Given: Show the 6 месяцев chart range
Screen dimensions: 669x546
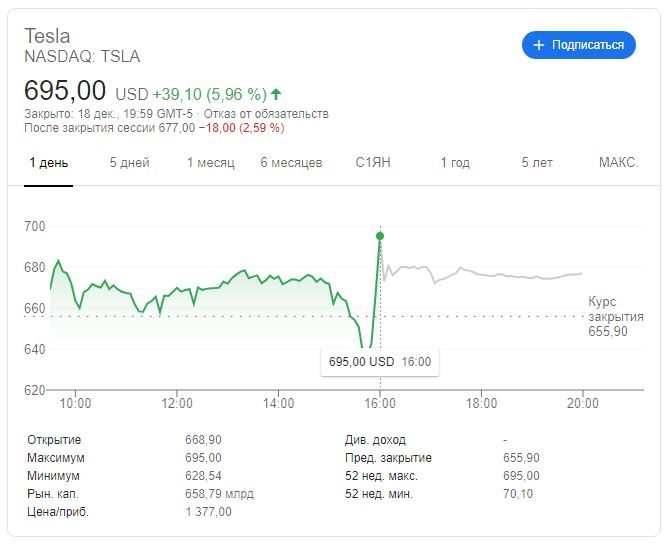Looking at the screenshot, I should click(x=291, y=163).
